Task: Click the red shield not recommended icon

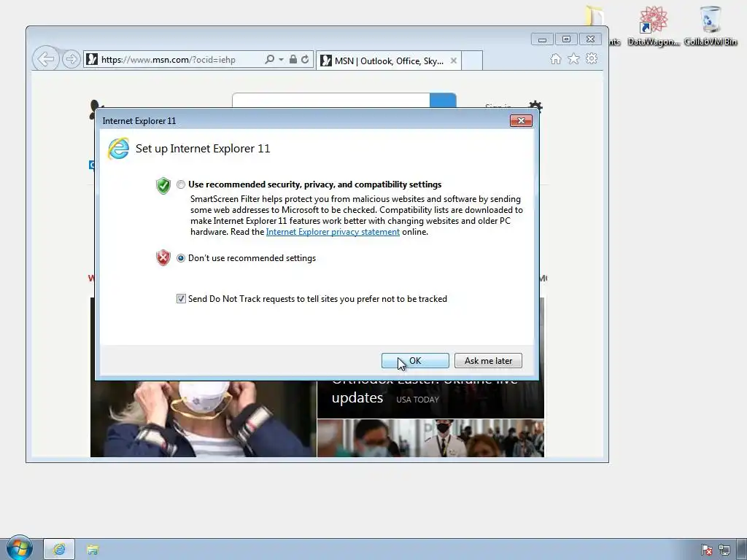Action: (x=163, y=257)
